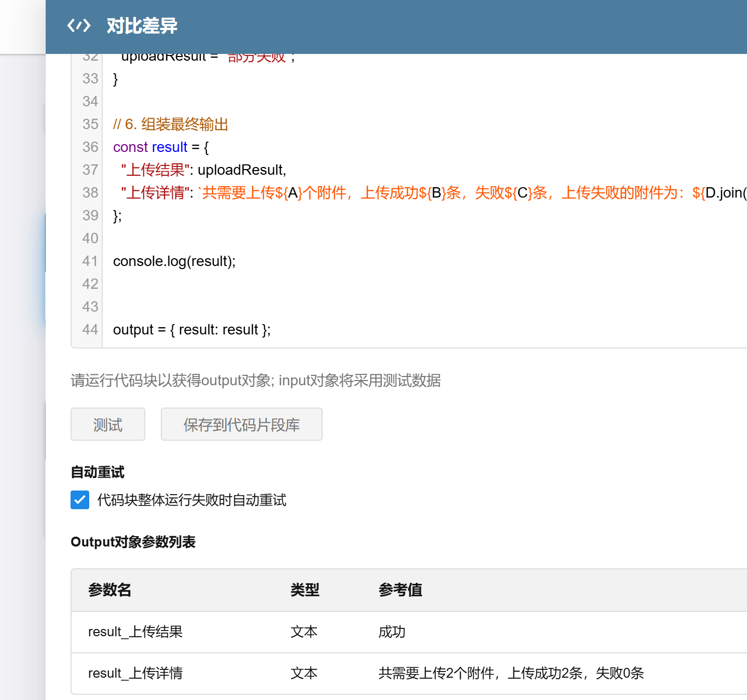Click the 参考值 column header
Screen dimensions: 747x700
400,590
